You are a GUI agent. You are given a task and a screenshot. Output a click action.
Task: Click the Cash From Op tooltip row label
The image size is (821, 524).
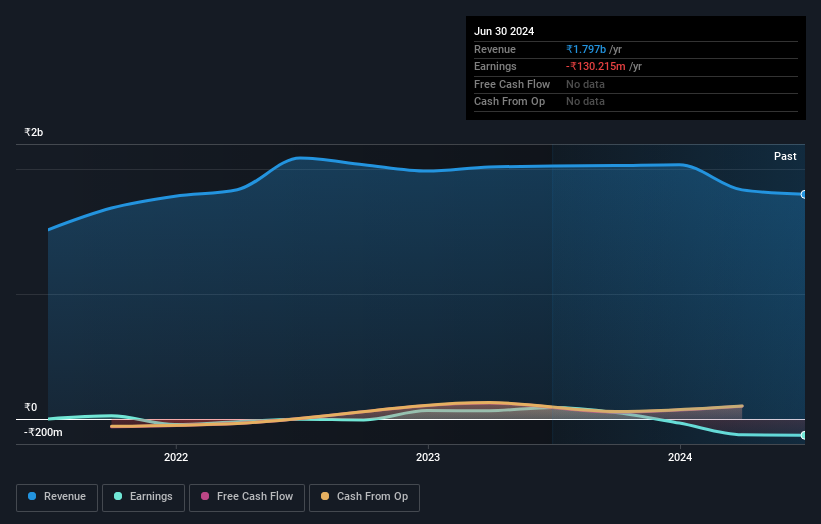pos(509,102)
